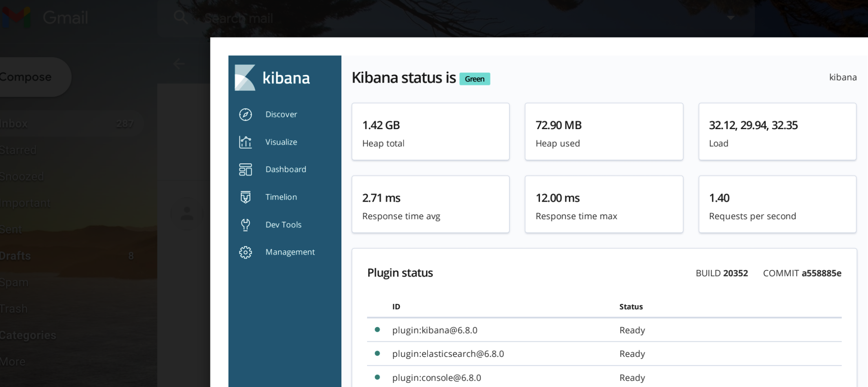Click the green dot beside plugin:kibana
This screenshot has height=387, width=868.
(x=377, y=330)
